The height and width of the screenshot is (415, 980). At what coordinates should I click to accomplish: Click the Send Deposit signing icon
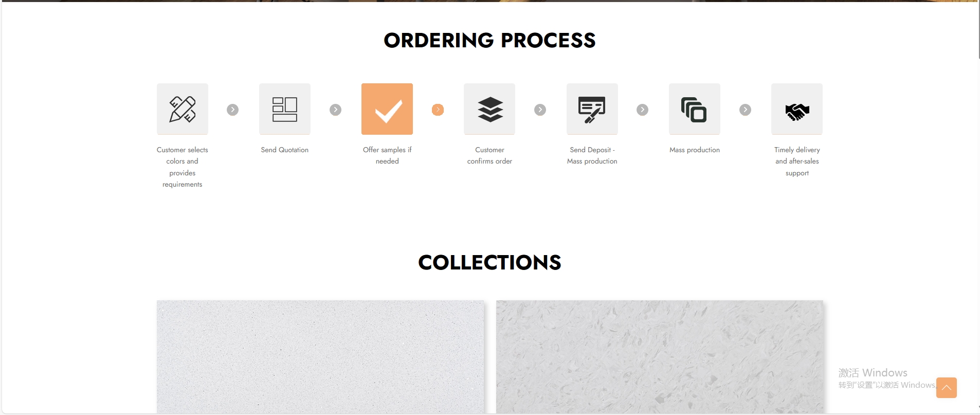[x=592, y=109]
